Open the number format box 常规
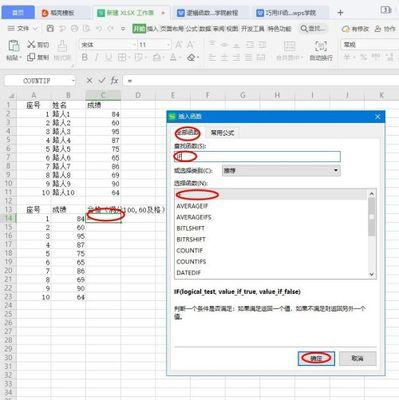The image size is (399, 400). (369, 44)
